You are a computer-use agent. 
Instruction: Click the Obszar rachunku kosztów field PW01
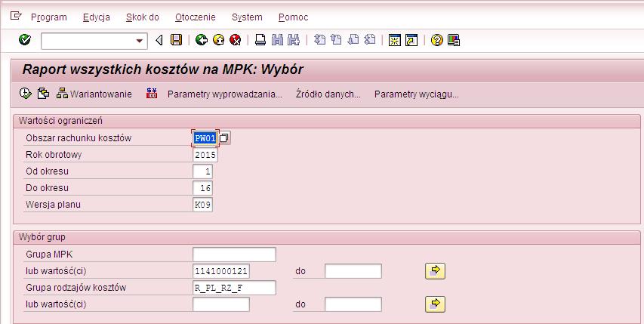pos(205,138)
